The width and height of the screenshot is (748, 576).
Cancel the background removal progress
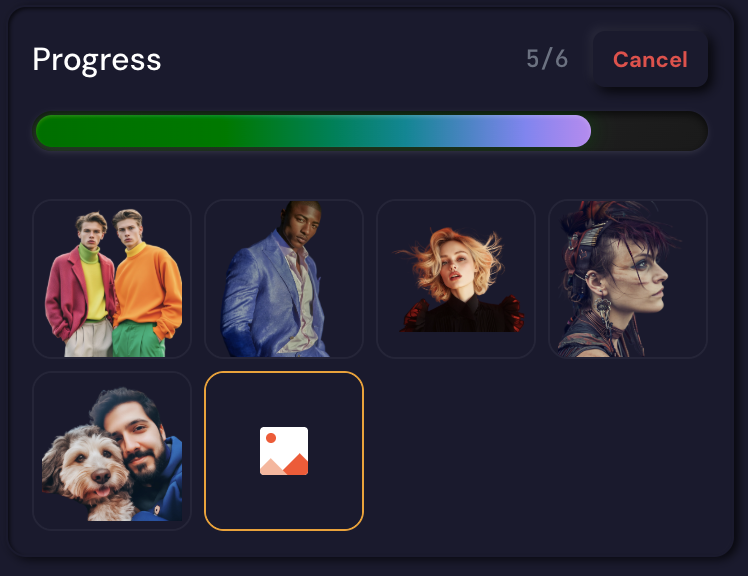pos(650,60)
